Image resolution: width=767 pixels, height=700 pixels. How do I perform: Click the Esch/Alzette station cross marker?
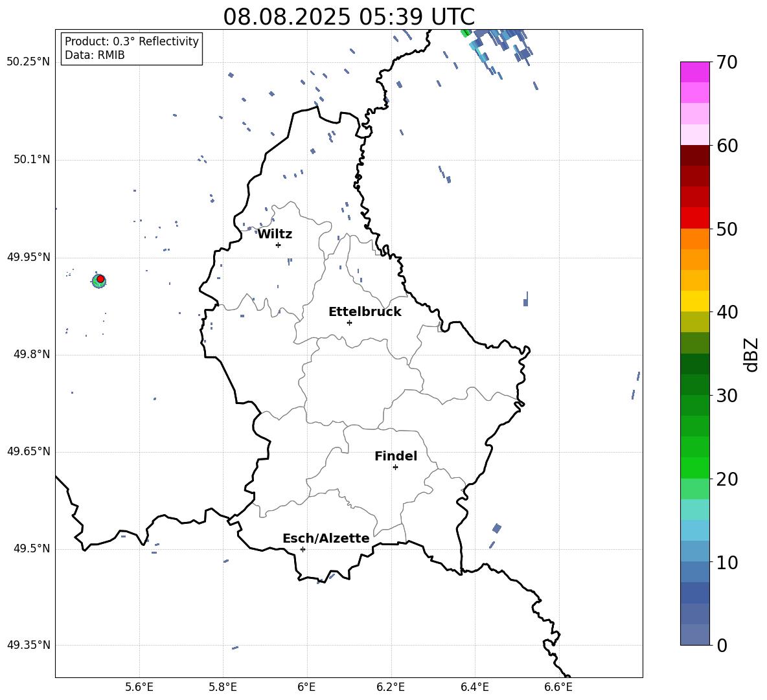303,549
